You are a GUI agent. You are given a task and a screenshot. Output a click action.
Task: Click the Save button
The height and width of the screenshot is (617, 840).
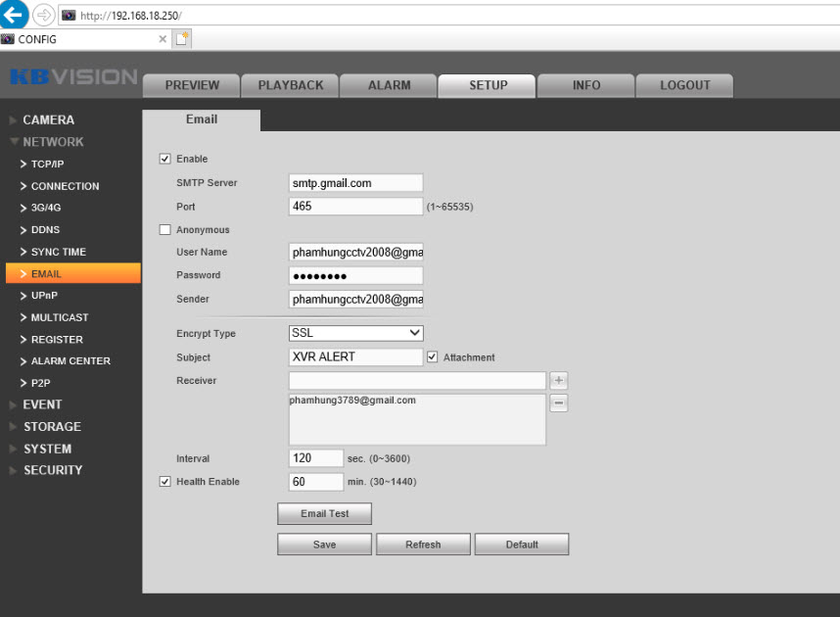[324, 545]
